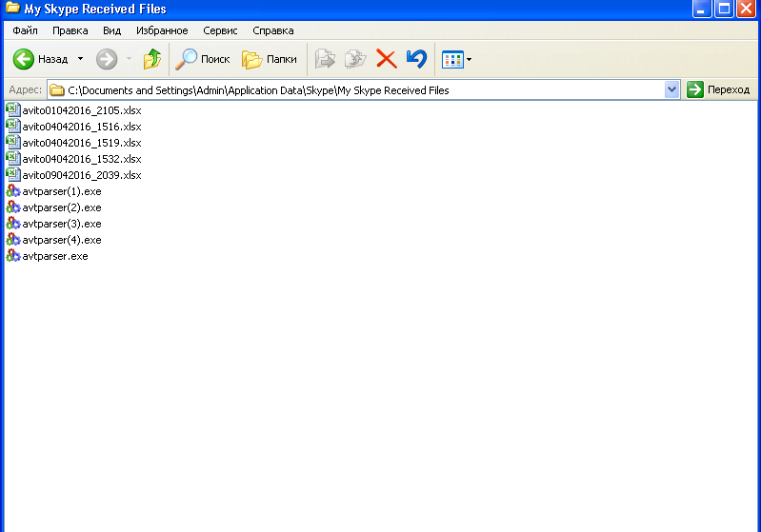
Task: Select file name avito04042016_1519.xlsx
Action: click(x=82, y=143)
